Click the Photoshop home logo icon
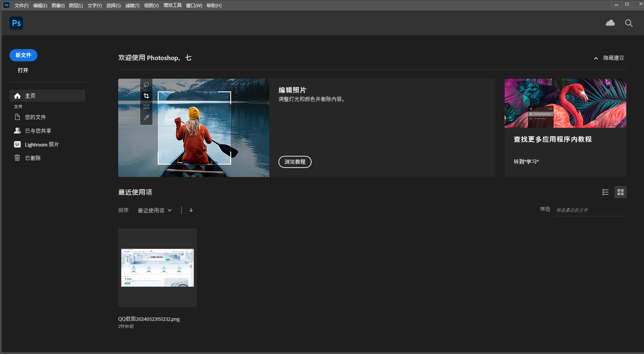 [16, 23]
